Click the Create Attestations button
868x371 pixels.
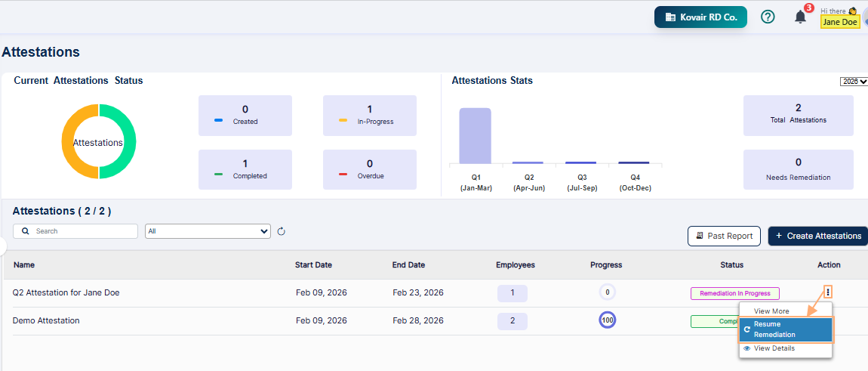click(x=818, y=236)
